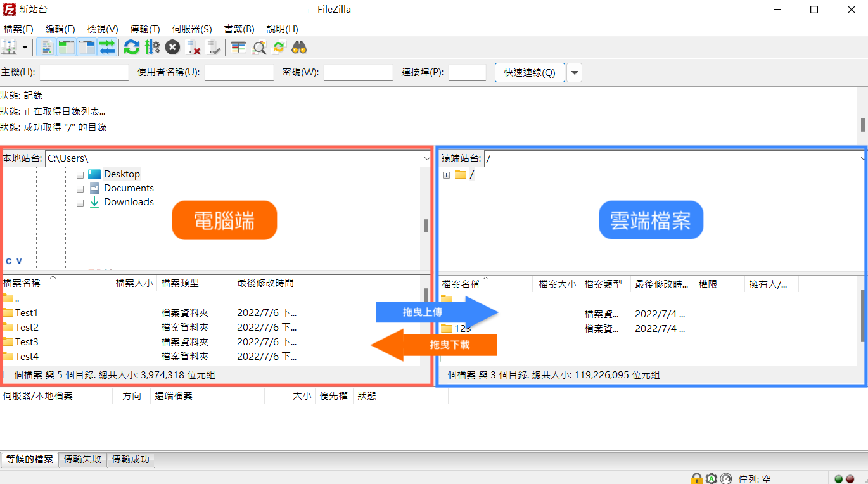
Task: Click the message log scrollbar
Action: pyautogui.click(x=863, y=124)
